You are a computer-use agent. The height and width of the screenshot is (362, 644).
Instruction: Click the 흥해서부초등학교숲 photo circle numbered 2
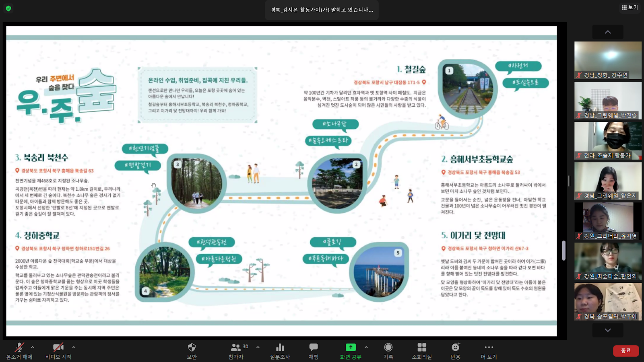pyautogui.click(x=337, y=183)
